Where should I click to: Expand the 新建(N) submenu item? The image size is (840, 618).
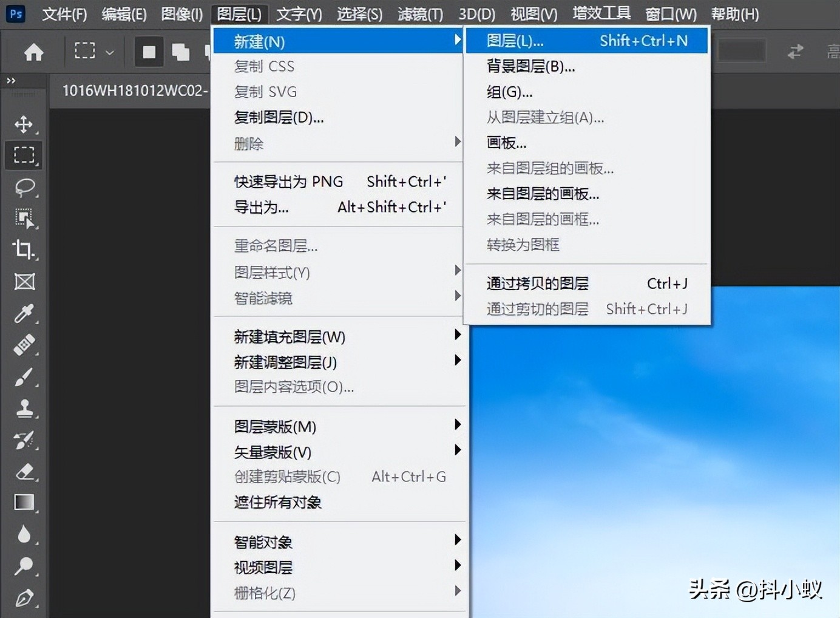[337, 41]
